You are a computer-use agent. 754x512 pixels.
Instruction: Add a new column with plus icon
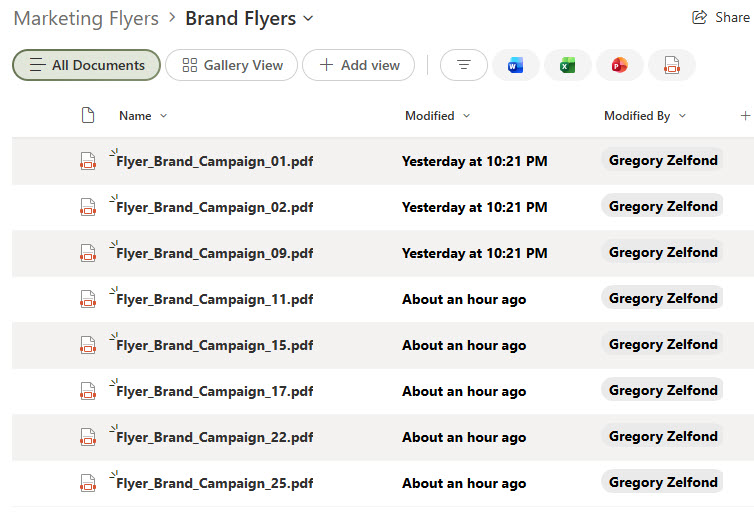[743, 116]
